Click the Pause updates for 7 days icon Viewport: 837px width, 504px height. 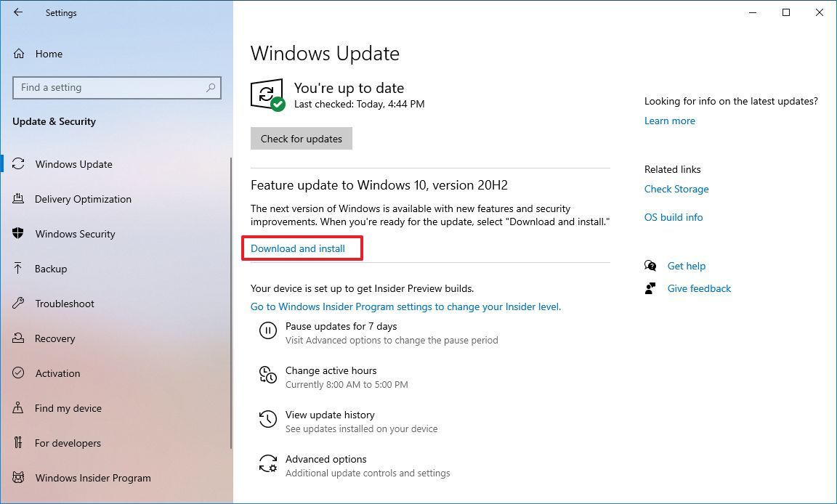[268, 331]
